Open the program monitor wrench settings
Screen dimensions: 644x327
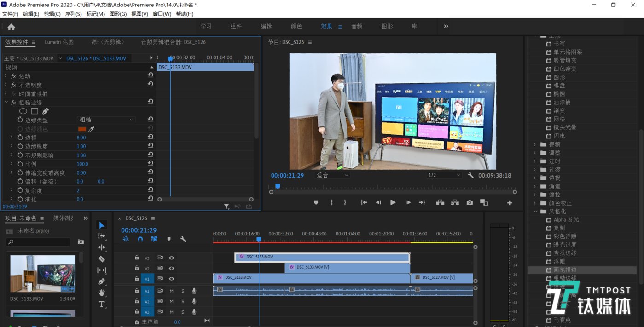(x=470, y=175)
